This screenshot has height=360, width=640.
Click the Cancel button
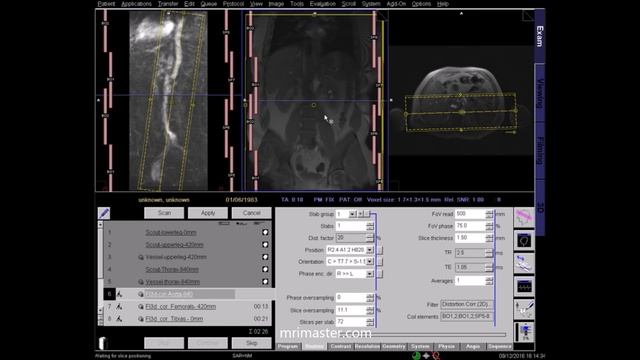(x=251, y=213)
